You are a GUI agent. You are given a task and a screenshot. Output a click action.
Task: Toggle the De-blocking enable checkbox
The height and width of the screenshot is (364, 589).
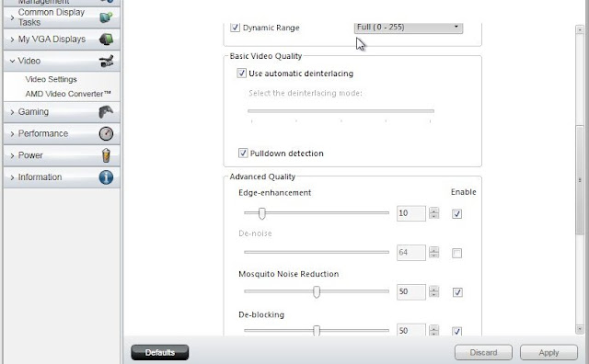click(456, 331)
